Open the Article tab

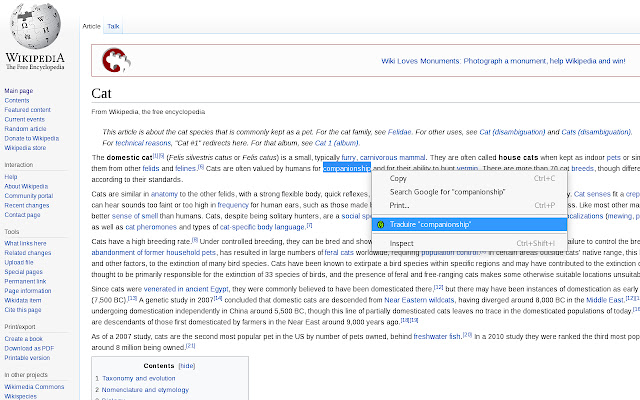(x=91, y=26)
